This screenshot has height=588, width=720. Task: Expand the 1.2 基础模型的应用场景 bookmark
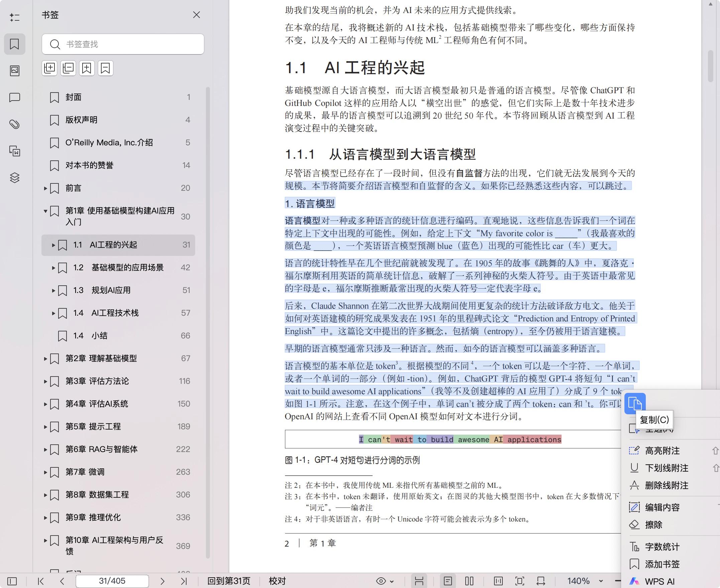53,268
